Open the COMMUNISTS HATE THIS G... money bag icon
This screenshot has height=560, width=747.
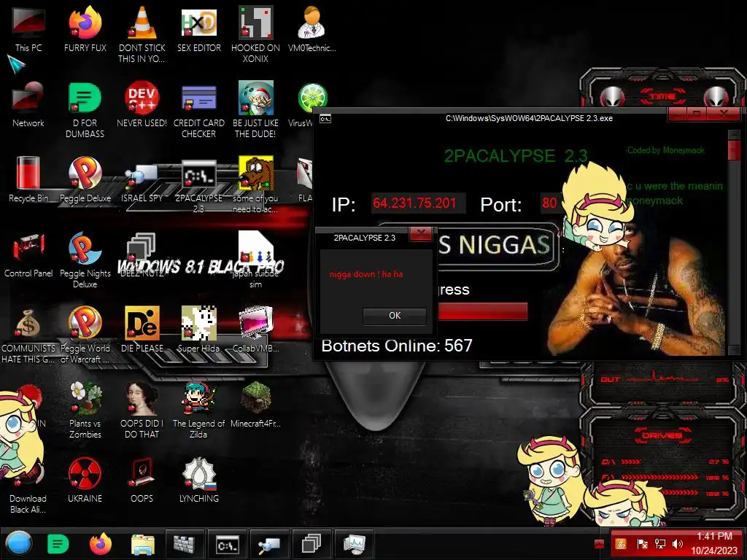click(28, 335)
